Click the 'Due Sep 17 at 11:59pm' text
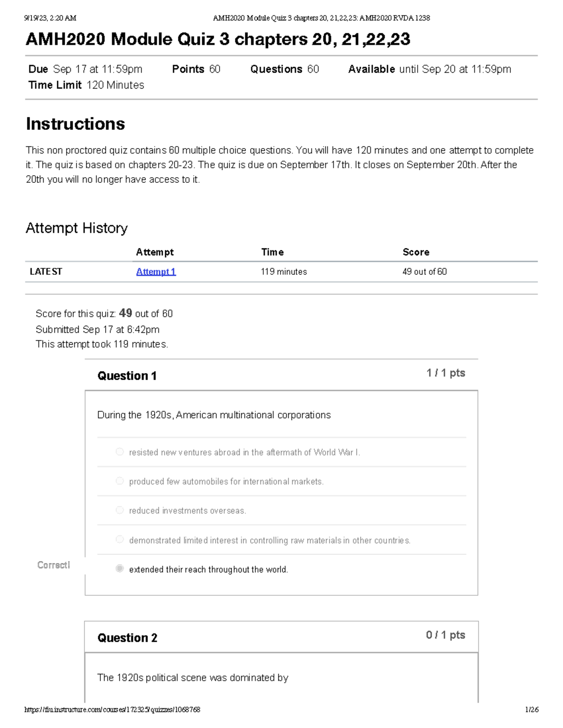The image size is (563, 728). coord(84,69)
